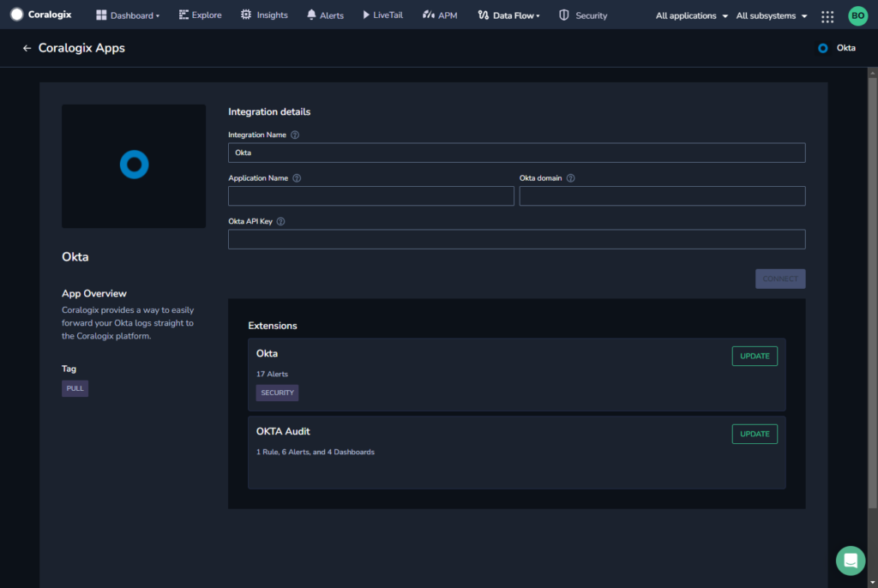The width and height of the screenshot is (878, 588).
Task: Open the Security section
Action: (x=583, y=15)
